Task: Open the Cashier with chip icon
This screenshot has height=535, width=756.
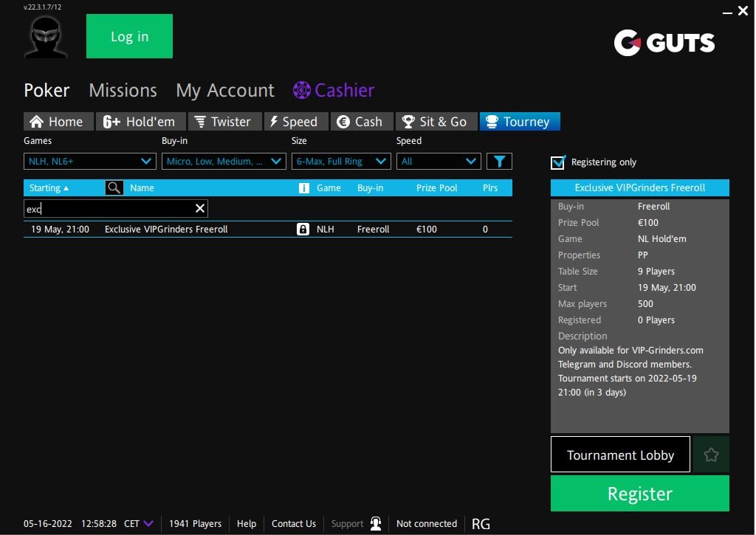Action: click(x=334, y=90)
